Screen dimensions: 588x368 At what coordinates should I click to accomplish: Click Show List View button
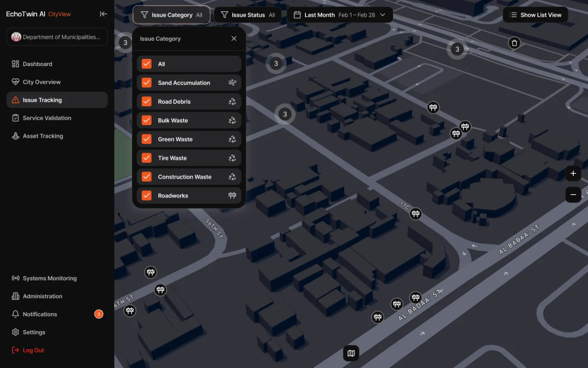pyautogui.click(x=535, y=15)
